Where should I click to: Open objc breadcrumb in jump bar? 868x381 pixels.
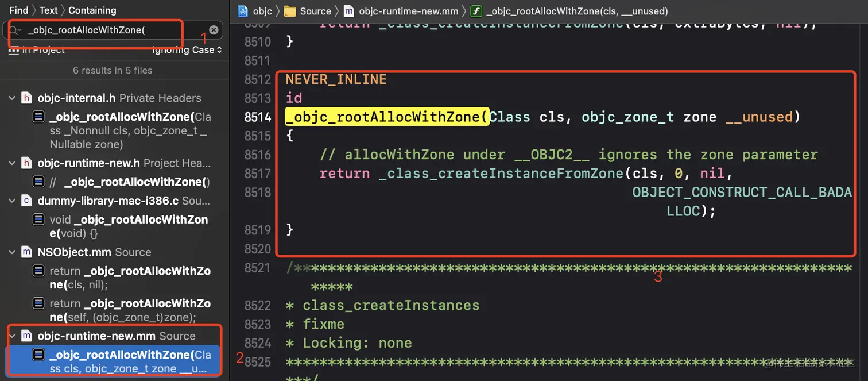click(262, 11)
